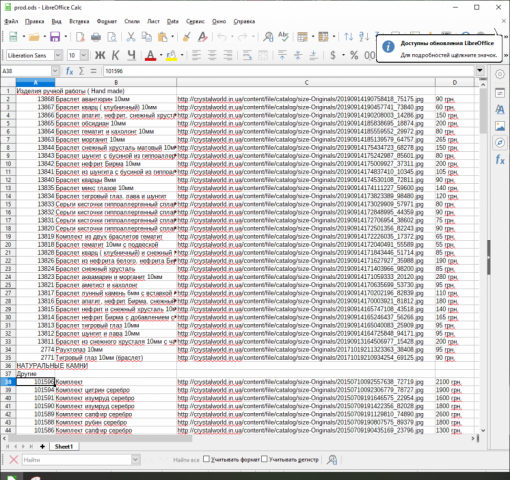The image size is (510, 480).
Task: Open Print Preview from toolbar
Action: 112,37
